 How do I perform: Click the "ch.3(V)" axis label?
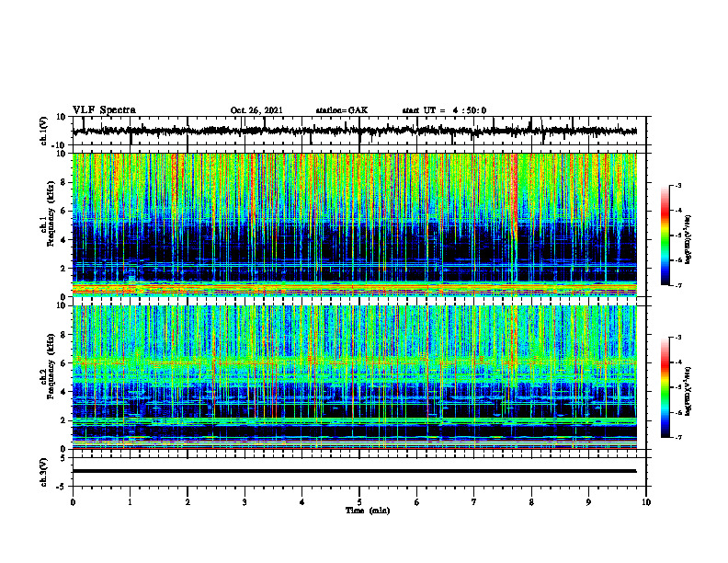43,472
